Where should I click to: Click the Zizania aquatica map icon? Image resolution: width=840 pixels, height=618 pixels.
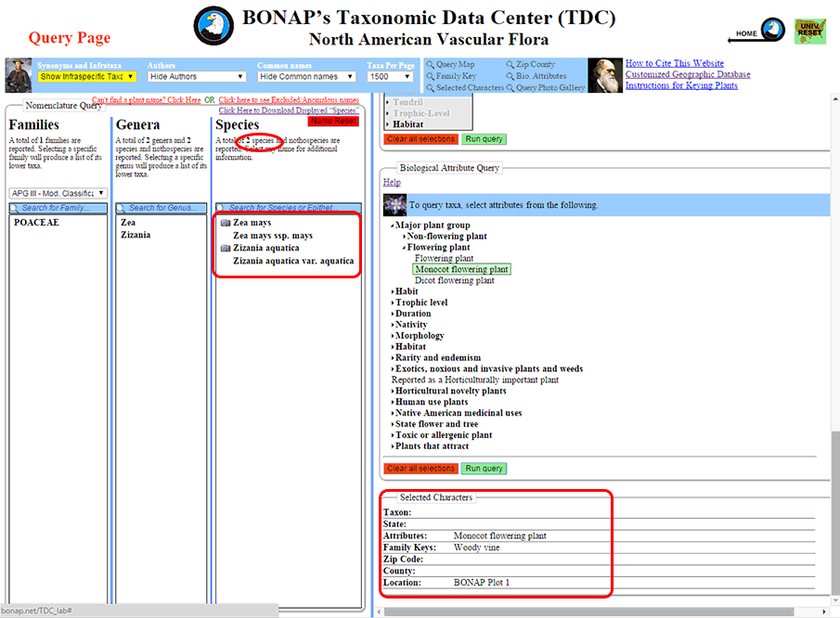click(x=226, y=248)
